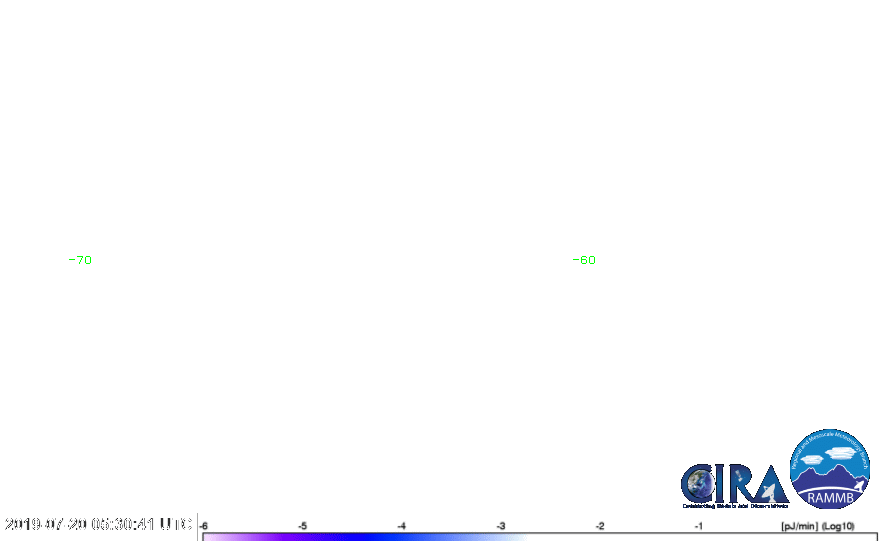The width and height of the screenshot is (880, 541).
Task: Click the -70 longitude label
Action: [x=80, y=260]
